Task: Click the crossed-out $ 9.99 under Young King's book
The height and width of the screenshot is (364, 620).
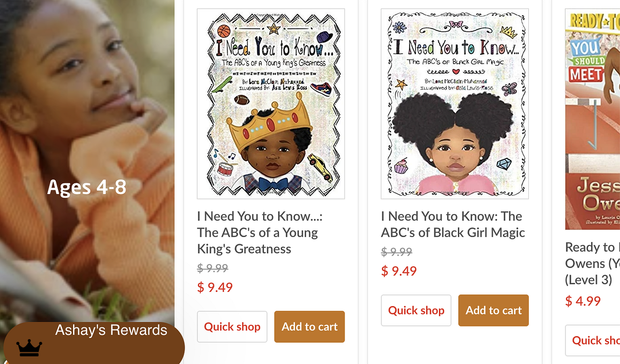Action: pyautogui.click(x=213, y=268)
